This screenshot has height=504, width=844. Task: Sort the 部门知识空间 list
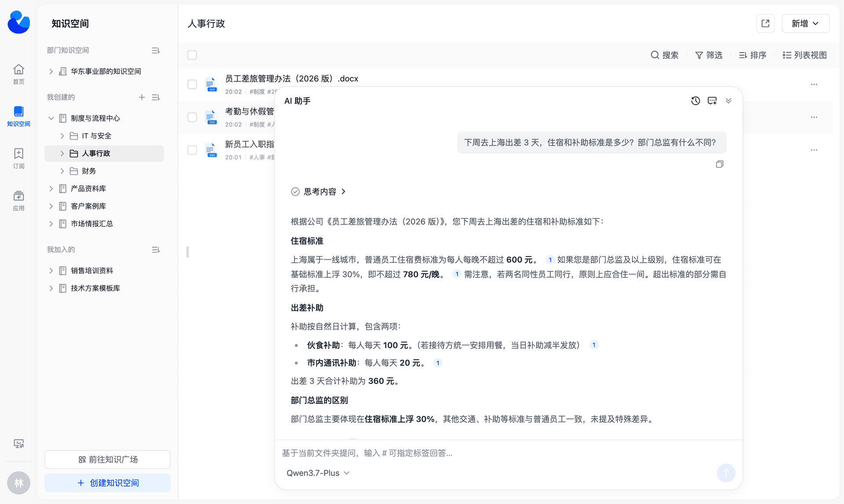[x=156, y=51]
